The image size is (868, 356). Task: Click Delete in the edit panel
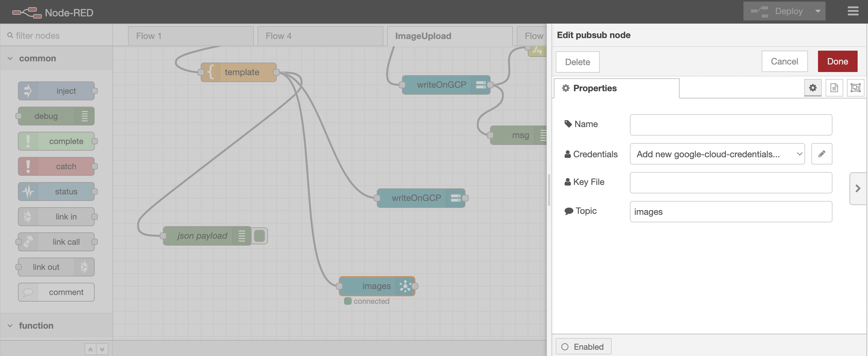click(x=577, y=62)
